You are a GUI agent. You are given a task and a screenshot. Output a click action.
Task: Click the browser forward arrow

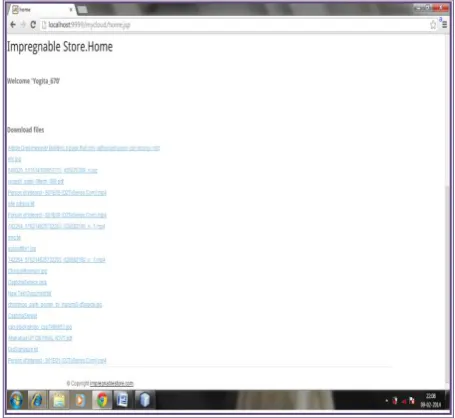tap(23, 25)
